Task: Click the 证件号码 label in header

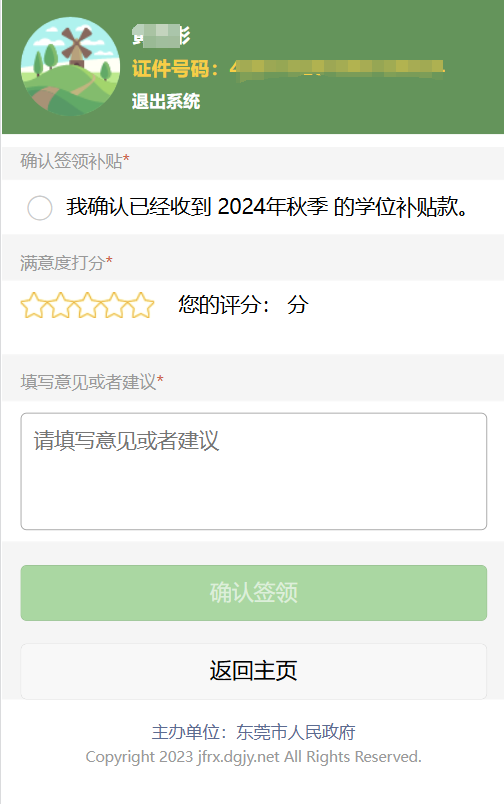Action: coord(175,68)
